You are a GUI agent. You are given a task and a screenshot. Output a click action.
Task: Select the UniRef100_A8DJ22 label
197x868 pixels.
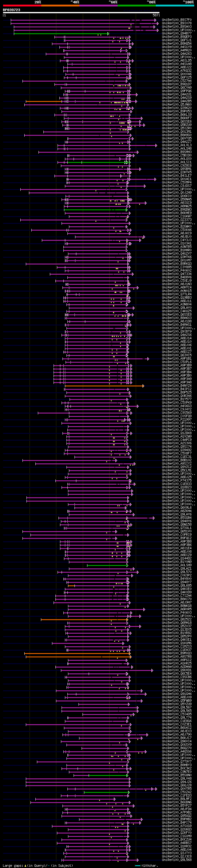pyautogui.click(x=177, y=67)
